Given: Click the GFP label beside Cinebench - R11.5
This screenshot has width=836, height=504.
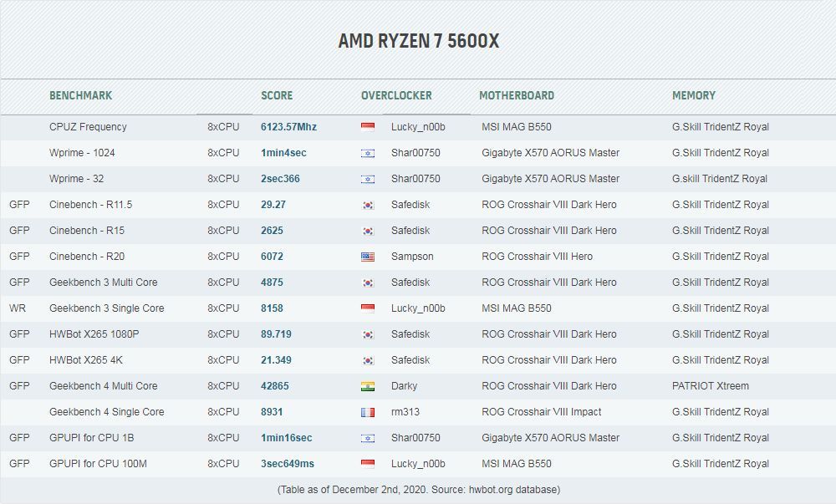Looking at the screenshot, I should click(x=19, y=205).
